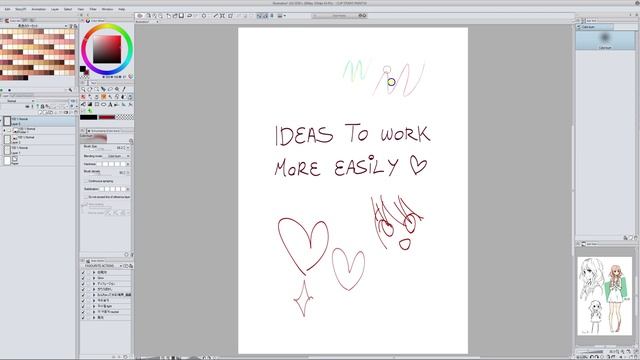Expand the 'Glow' auto action arrow
This screenshot has width=640, height=360.
(x=94, y=278)
